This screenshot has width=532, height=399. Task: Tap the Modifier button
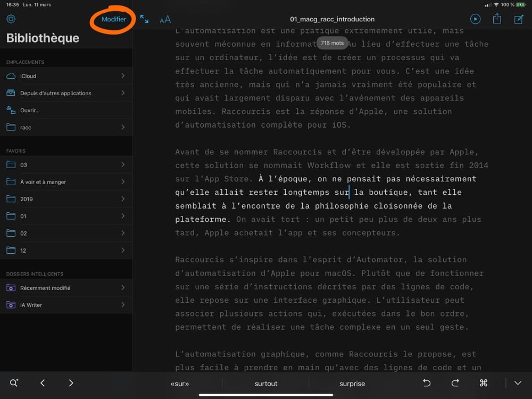click(x=114, y=19)
